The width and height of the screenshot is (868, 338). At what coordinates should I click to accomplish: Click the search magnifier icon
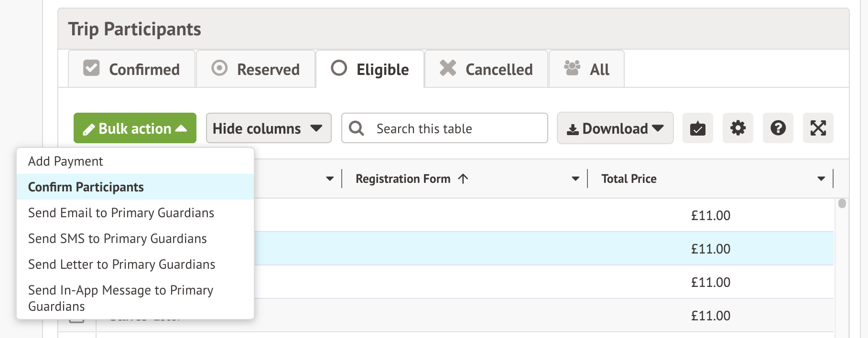click(x=357, y=128)
